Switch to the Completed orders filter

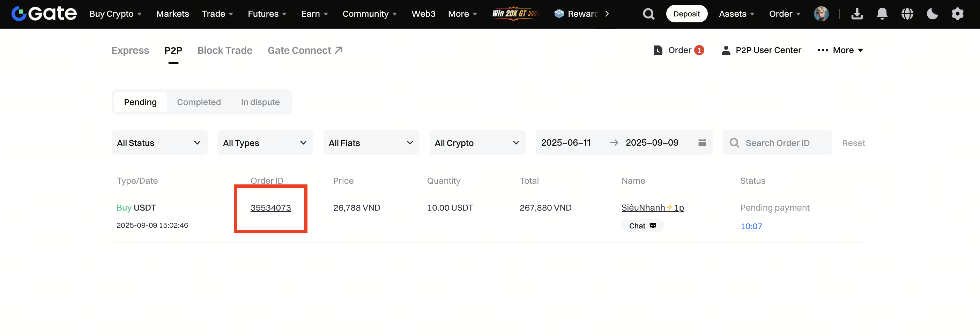[199, 102]
